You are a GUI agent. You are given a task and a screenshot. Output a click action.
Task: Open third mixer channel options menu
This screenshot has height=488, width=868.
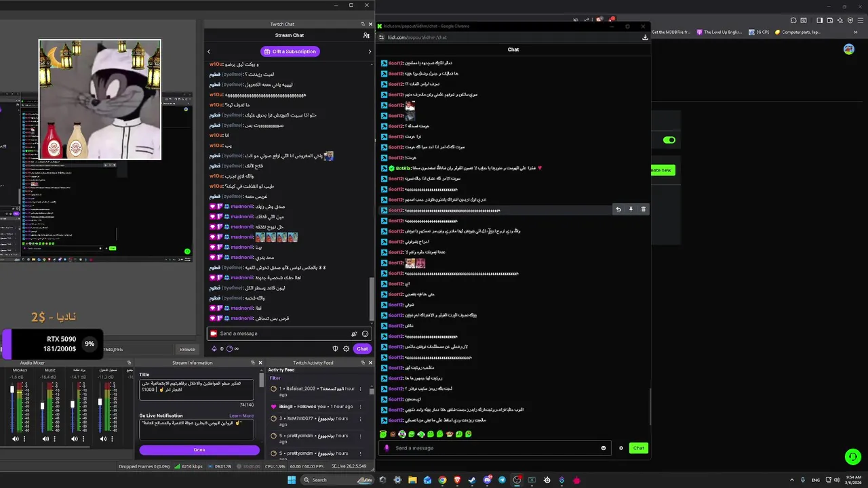[x=83, y=439]
